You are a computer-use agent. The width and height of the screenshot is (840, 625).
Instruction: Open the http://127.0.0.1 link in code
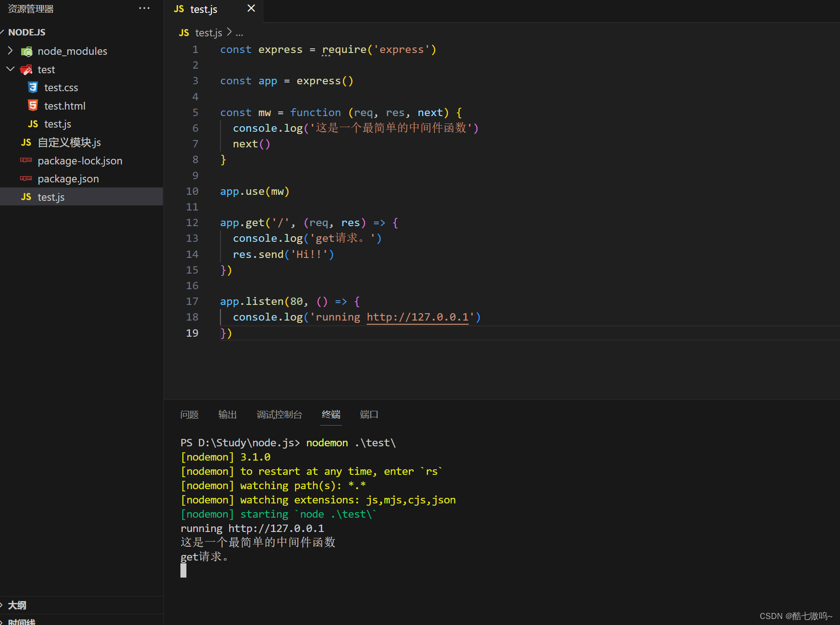point(417,317)
